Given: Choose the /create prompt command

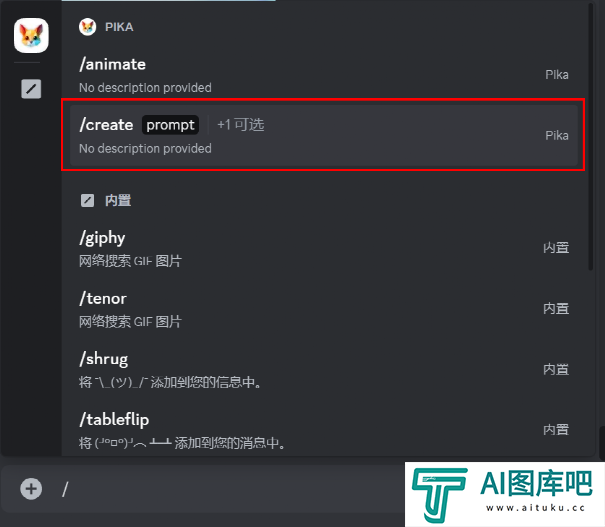Looking at the screenshot, I should point(324,135).
